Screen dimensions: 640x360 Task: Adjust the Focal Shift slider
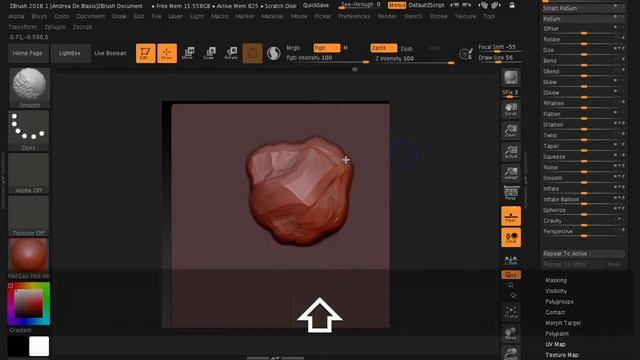(x=499, y=48)
